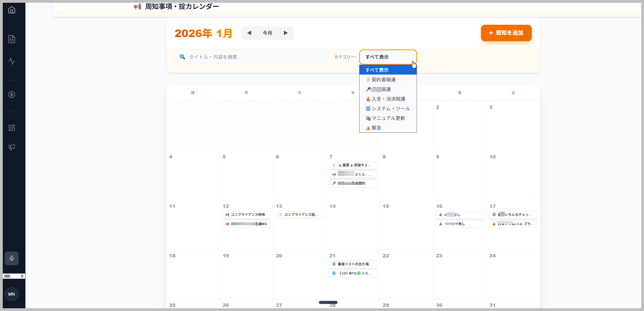Click the 今月 button
Image resolution: width=644 pixels, height=311 pixels.
[267, 33]
